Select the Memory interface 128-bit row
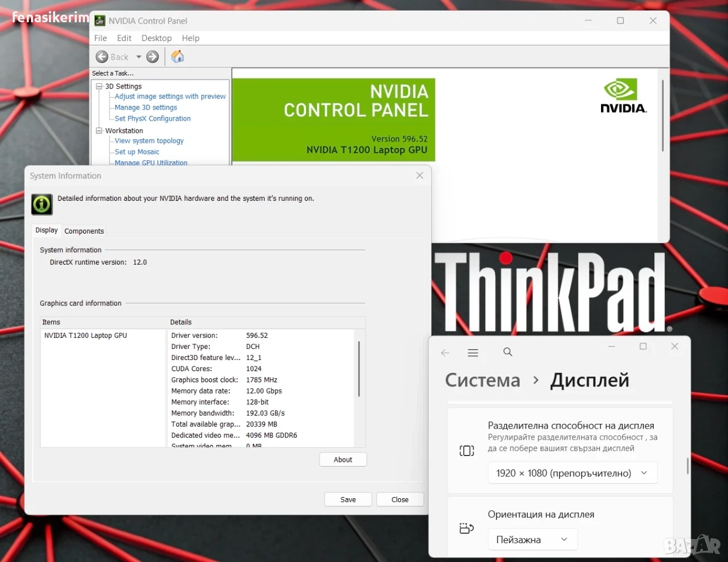The height and width of the screenshot is (562, 728). 261,402
